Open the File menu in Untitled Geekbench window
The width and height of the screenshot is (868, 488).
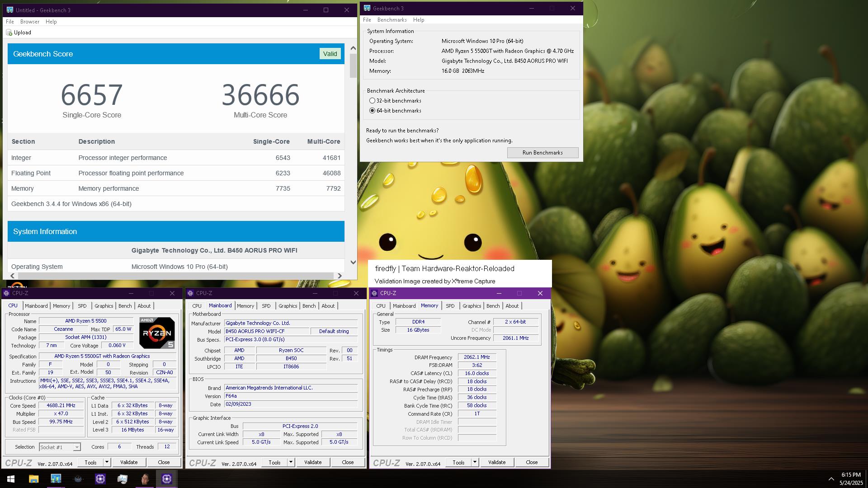click(x=9, y=22)
